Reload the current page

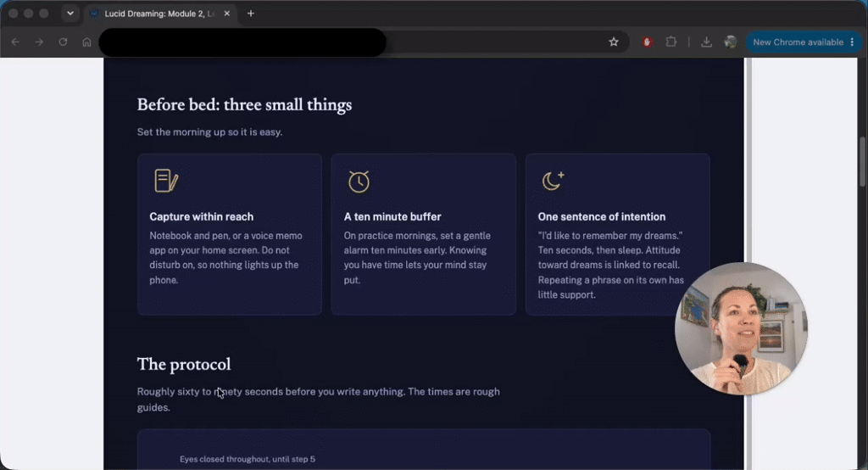(63, 42)
